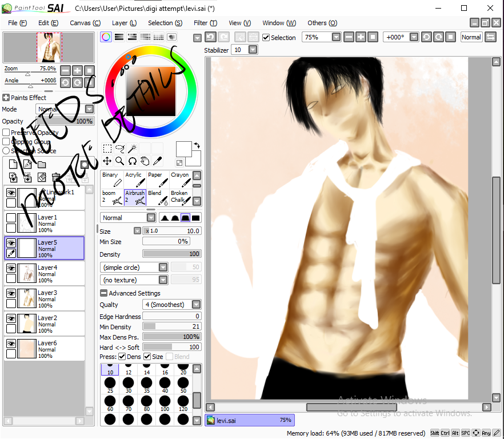This screenshot has height=439, width=504.
Task: Open the Filter menu
Action: (x=205, y=23)
